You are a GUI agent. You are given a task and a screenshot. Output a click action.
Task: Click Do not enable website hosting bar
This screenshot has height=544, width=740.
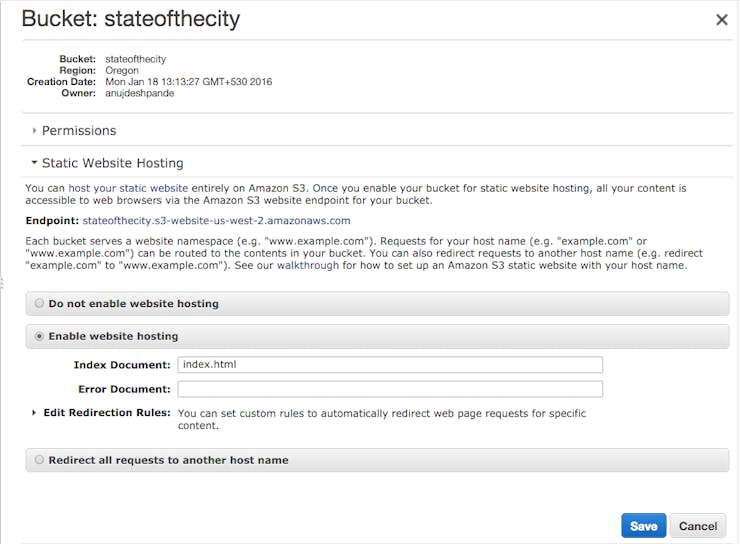point(377,303)
